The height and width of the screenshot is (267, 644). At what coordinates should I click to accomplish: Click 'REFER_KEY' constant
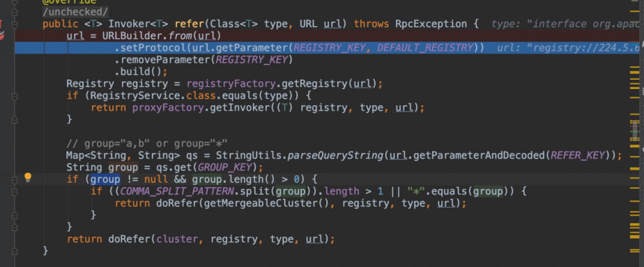[577, 155]
